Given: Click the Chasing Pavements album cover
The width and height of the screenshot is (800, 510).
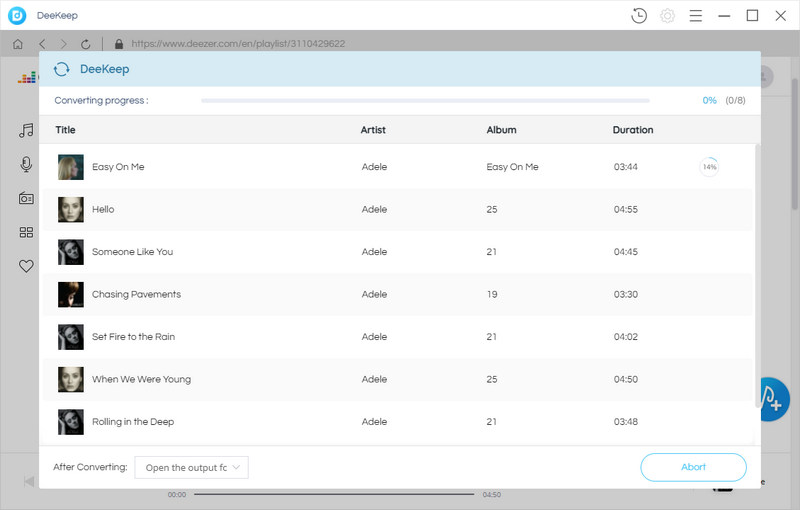Looking at the screenshot, I should 70,295.
